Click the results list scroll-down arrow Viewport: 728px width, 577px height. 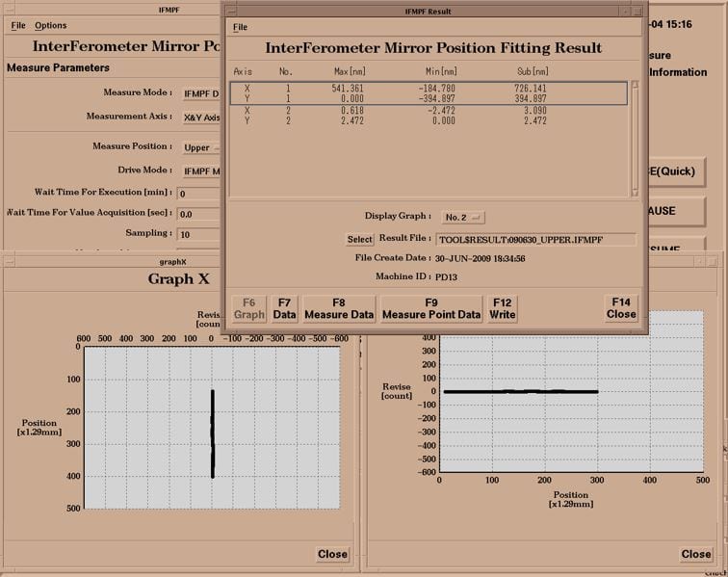(x=635, y=193)
